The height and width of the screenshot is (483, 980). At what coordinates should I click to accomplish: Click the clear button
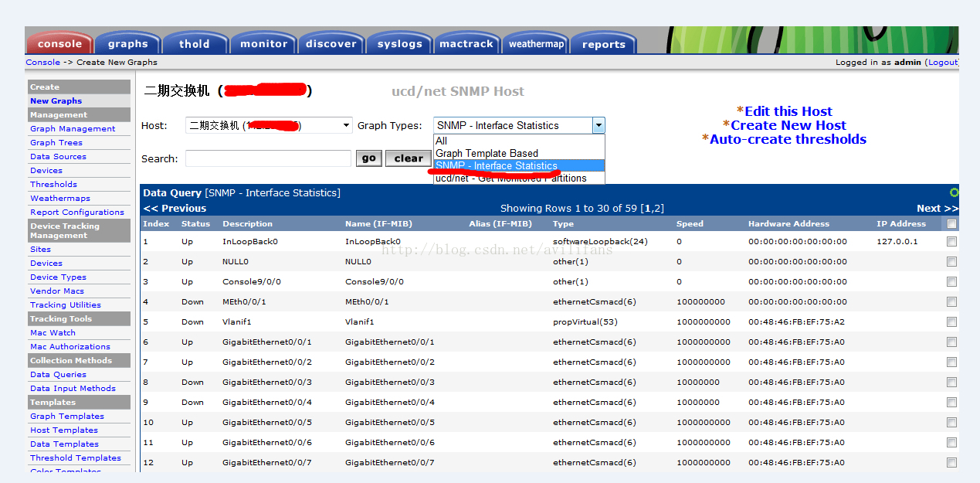(408, 158)
